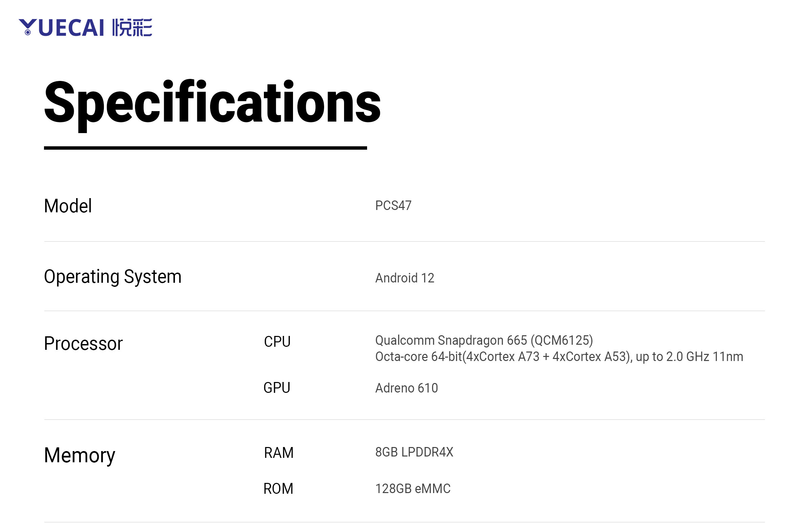Click the black underline below Specifications

205,148
